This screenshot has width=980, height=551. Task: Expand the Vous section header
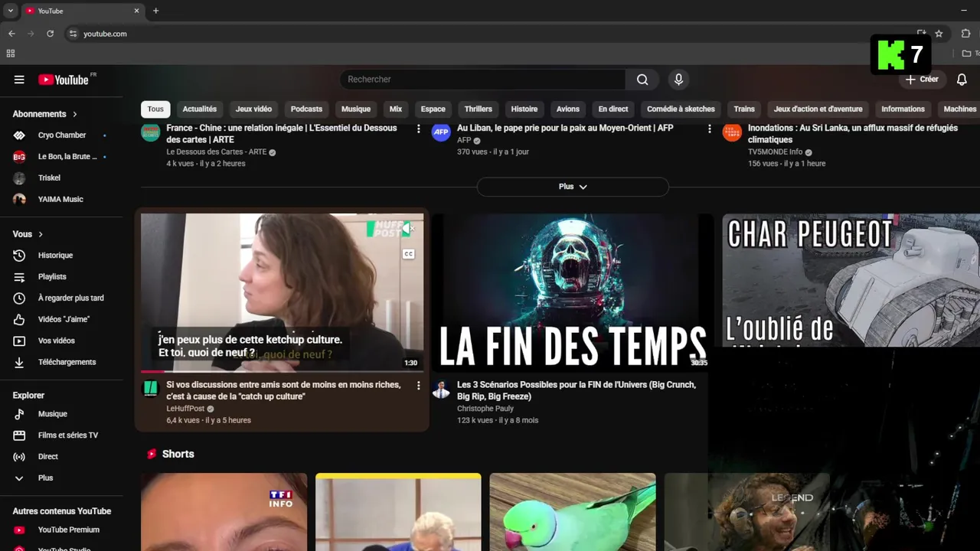pos(28,234)
